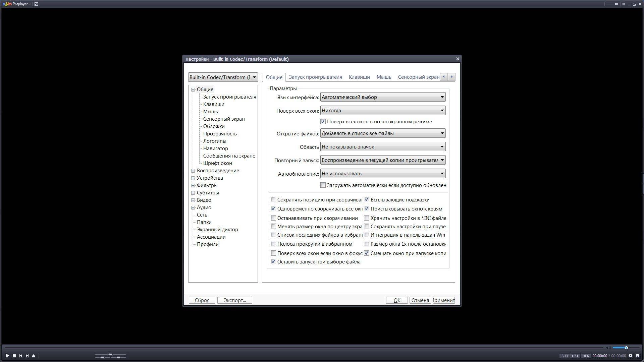The image size is (644, 362).
Task: Open the Автообновление dropdown
Action: tap(383, 174)
